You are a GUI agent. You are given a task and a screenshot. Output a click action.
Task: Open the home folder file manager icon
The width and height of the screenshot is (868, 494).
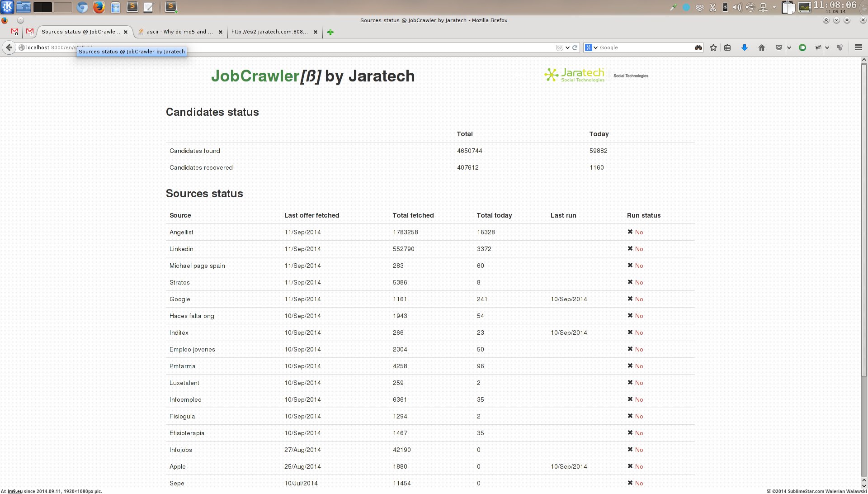24,7
